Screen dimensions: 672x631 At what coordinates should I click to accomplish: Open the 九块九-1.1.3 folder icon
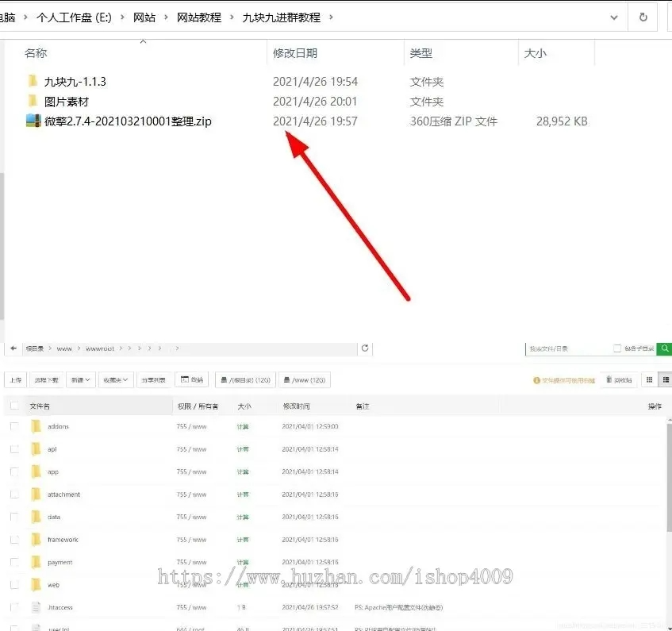[33, 81]
